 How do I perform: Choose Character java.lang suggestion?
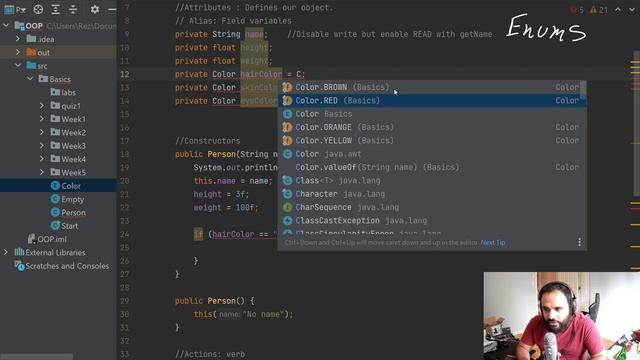[432, 194]
